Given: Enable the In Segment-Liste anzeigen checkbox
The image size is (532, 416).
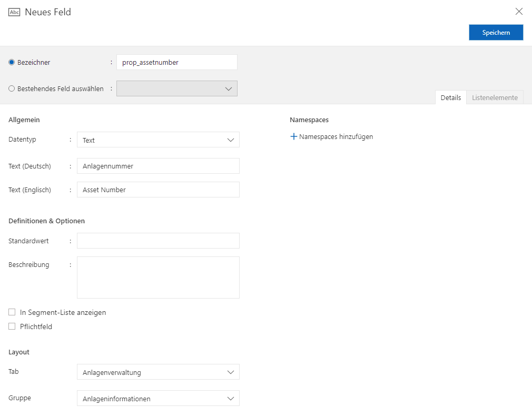Looking at the screenshot, I should [x=12, y=312].
